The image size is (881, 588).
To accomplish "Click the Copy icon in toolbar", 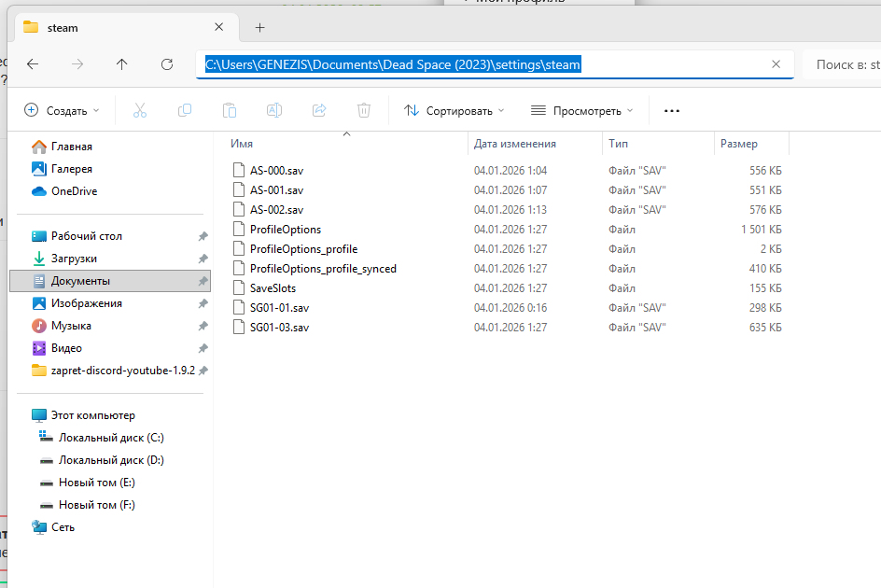I will (185, 110).
